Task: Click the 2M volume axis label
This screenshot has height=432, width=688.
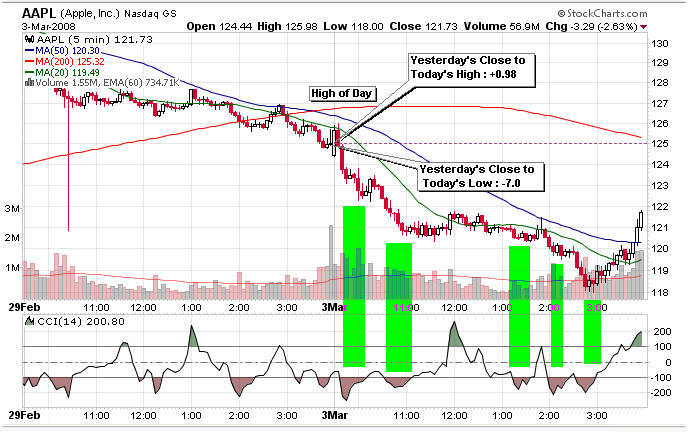Action: (x=12, y=238)
